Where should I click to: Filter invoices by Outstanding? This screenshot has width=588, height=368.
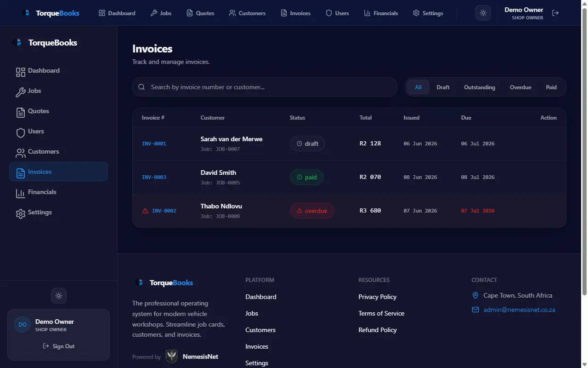pyautogui.click(x=480, y=87)
